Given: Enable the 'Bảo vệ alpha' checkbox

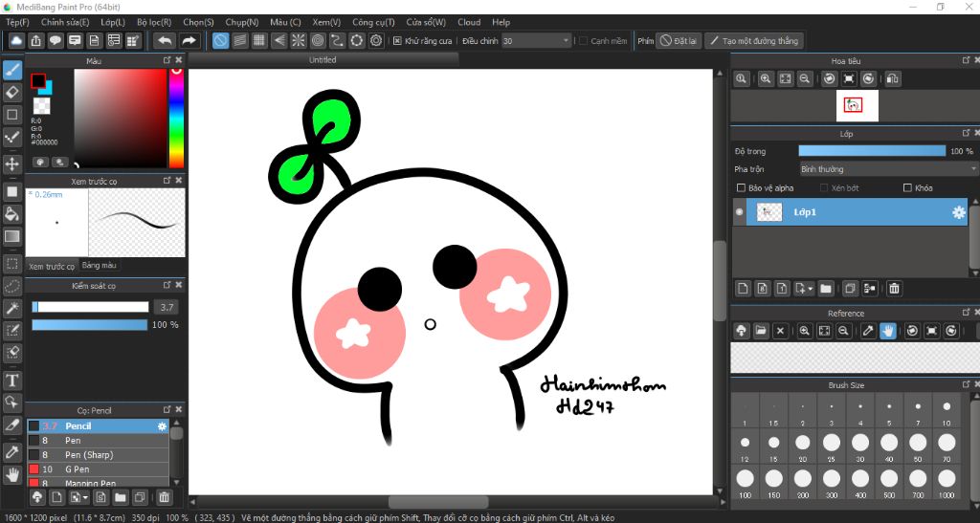Looking at the screenshot, I should tap(741, 188).
